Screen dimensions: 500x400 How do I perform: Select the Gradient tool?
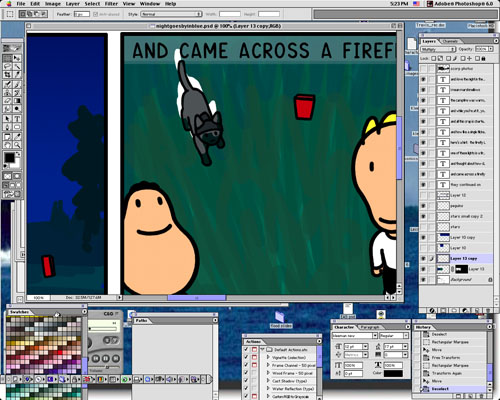[17, 101]
